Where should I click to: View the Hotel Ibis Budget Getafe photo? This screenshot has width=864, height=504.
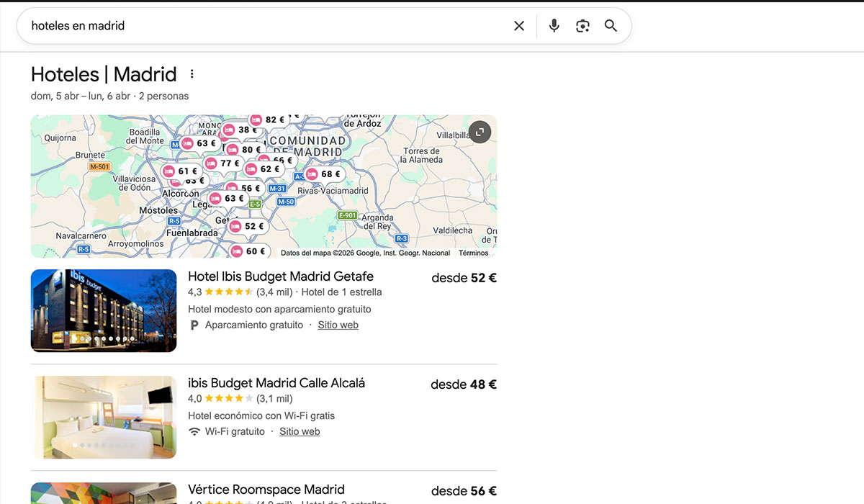[x=104, y=310]
